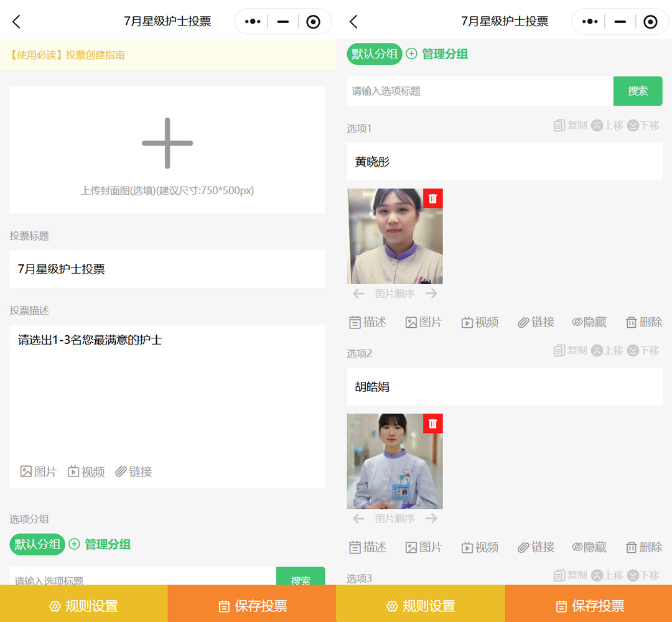Screen dimensions: 672x622
Task: Copy 选项3 with its 复制 button
Action: 570,575
